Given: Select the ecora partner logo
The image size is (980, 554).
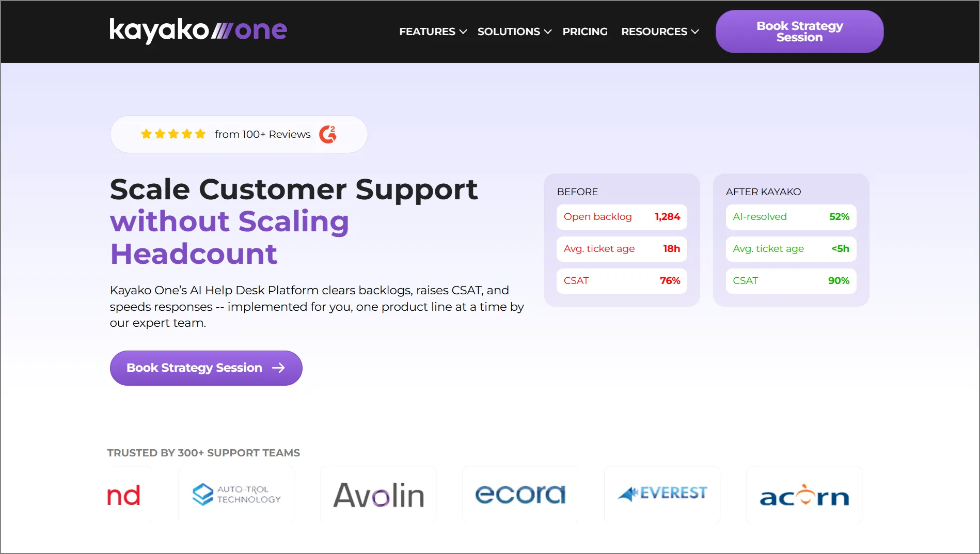Looking at the screenshot, I should pyautogui.click(x=519, y=494).
